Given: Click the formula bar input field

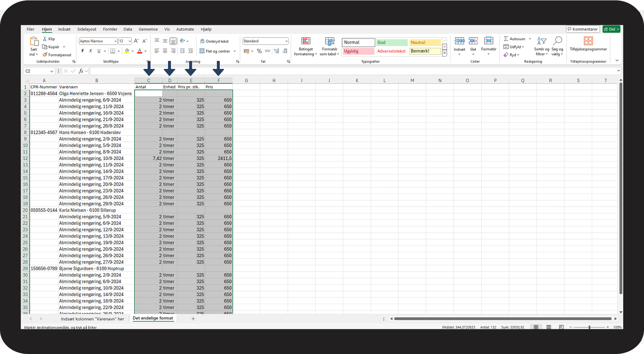Looking at the screenshot, I should pyautogui.click(x=350, y=71).
